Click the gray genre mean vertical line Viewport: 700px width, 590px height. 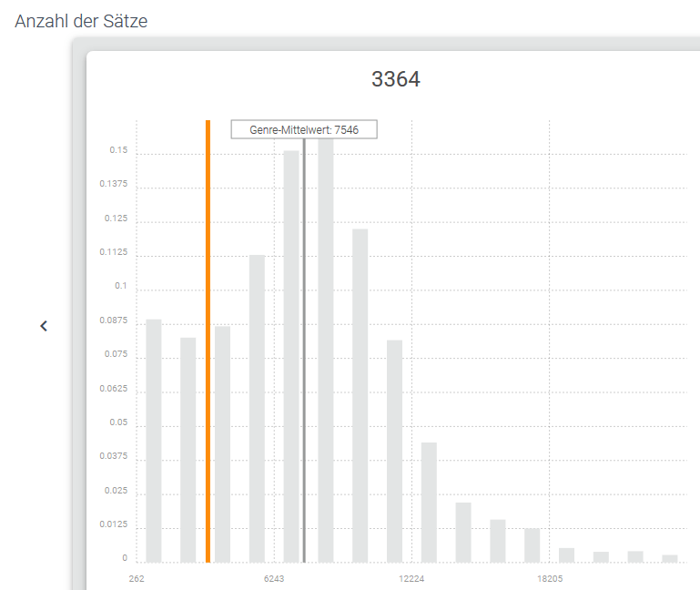pos(304,364)
